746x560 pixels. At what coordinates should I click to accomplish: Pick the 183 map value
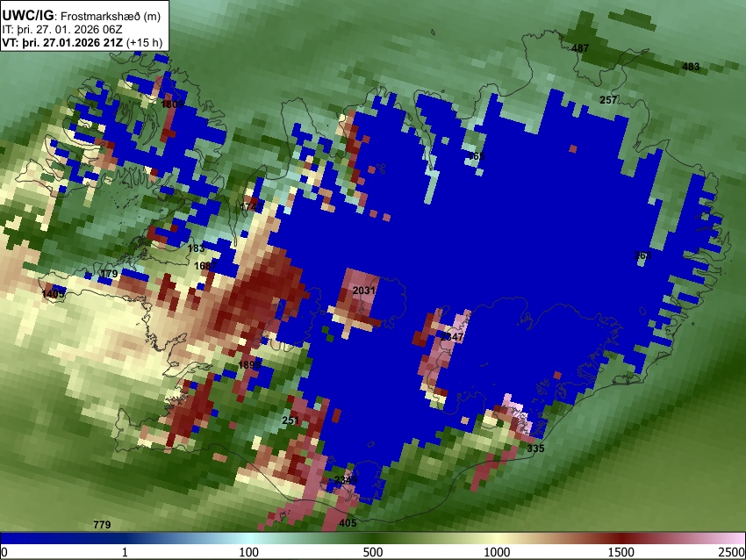[x=196, y=248]
